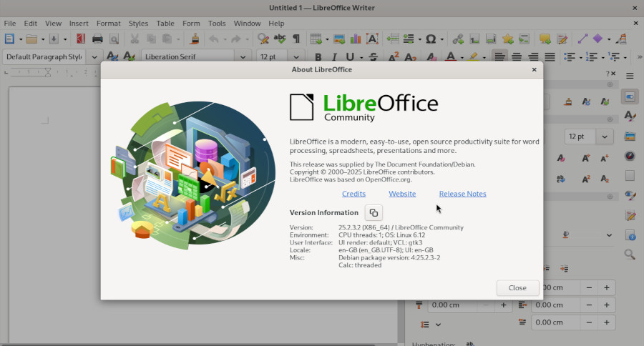The image size is (644, 346).
Task: Click Export as PDF icon
Action: pos(80,39)
